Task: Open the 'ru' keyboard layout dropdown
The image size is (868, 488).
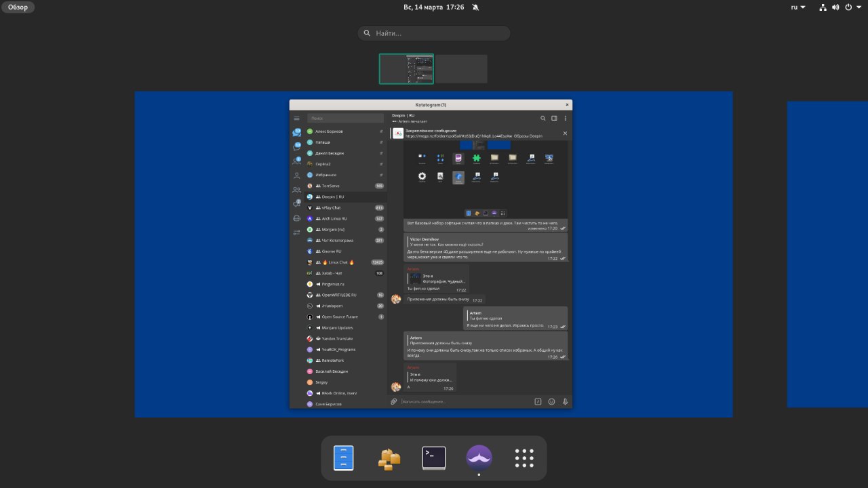Action: [798, 7]
